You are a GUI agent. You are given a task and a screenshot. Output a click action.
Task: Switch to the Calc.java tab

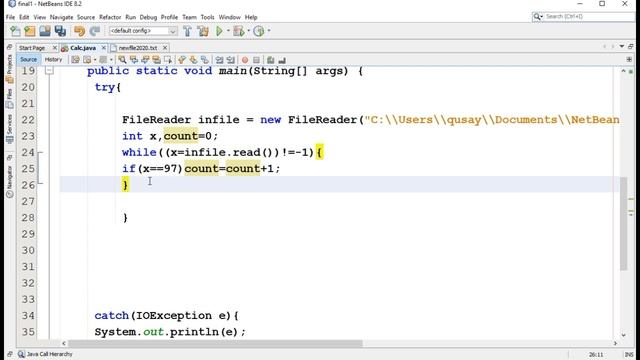coord(83,48)
